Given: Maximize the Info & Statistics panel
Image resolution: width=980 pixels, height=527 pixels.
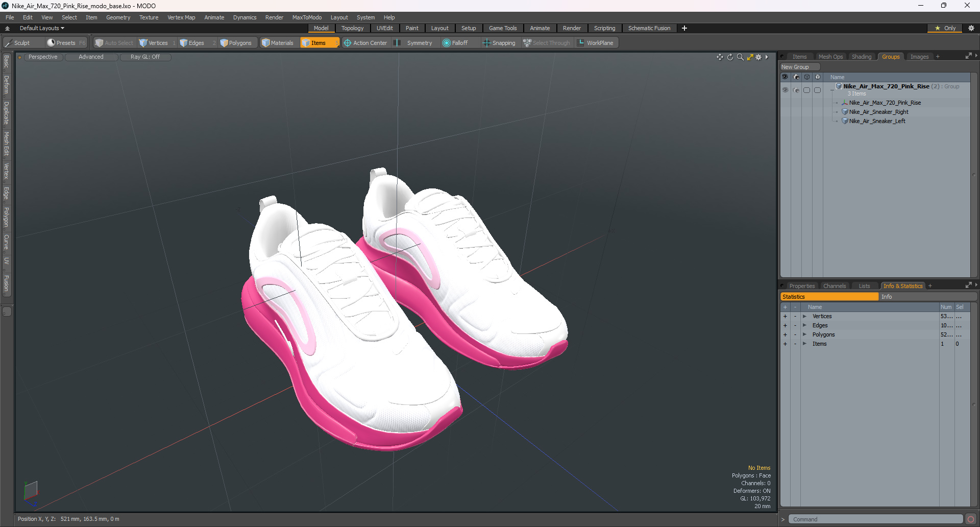Looking at the screenshot, I should click(968, 285).
